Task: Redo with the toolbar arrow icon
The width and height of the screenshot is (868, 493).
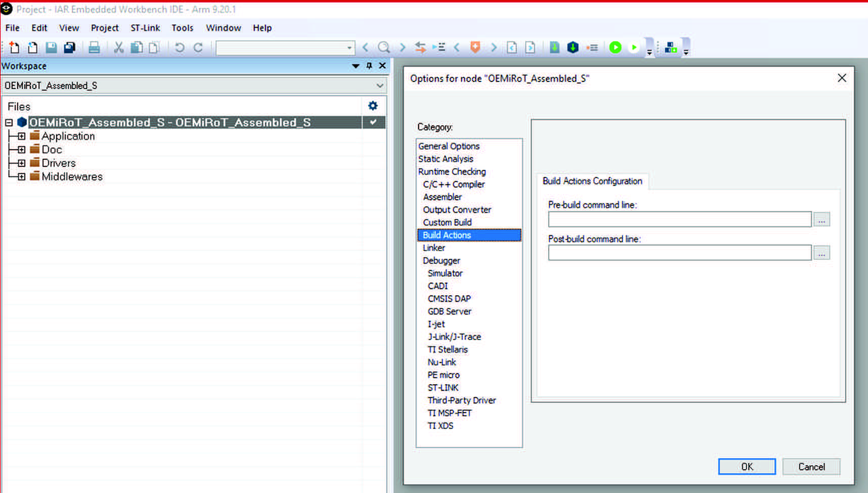Action: coord(198,48)
